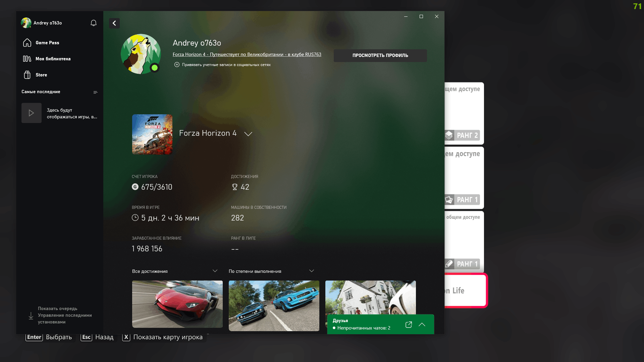Click the download queue arrow icon
The height and width of the screenshot is (362, 644).
pos(31,316)
